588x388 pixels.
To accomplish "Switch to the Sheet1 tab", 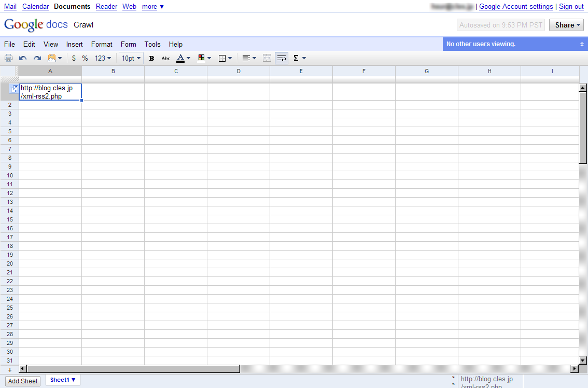I will click(x=63, y=380).
